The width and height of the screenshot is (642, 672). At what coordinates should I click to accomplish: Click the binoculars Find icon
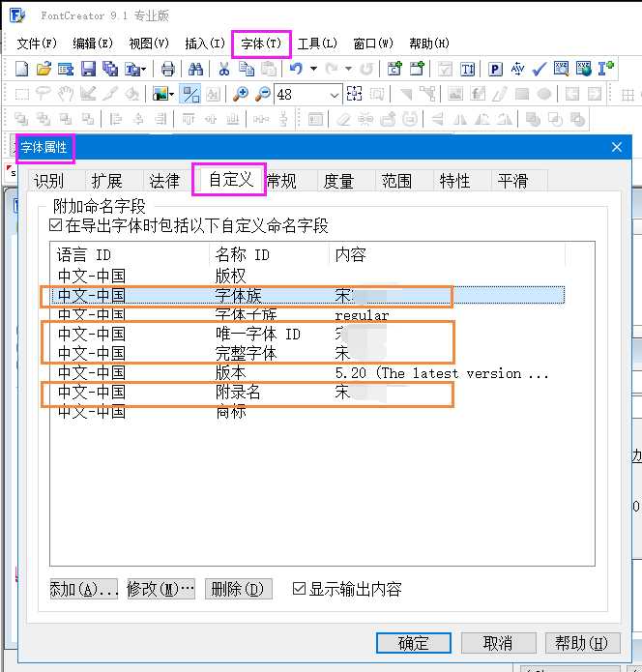tap(195, 69)
